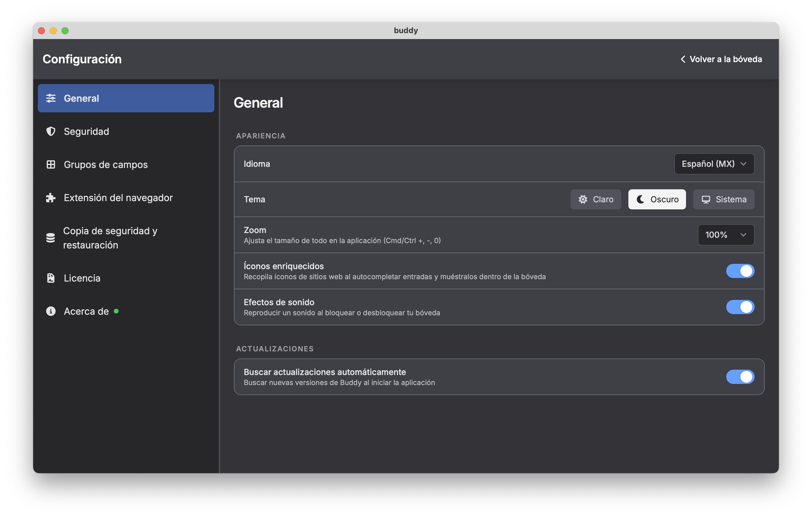The image size is (812, 517).
Task: Click the puzzle piece extension icon
Action: [51, 198]
